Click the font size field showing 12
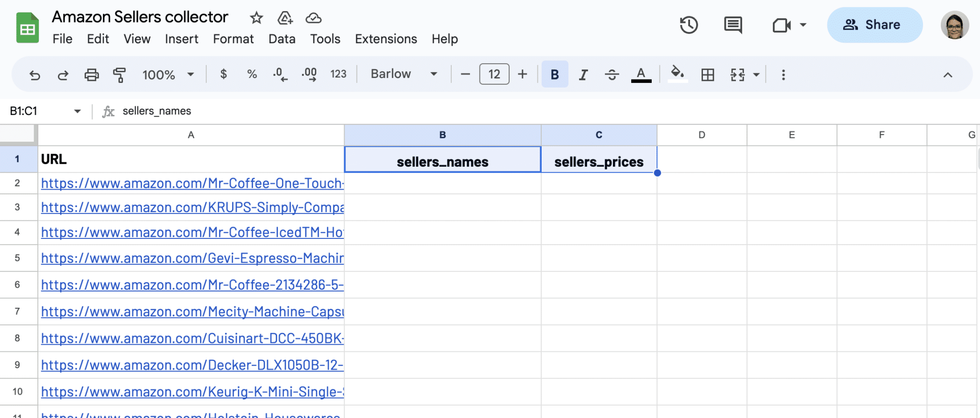Image resolution: width=980 pixels, height=418 pixels. pos(494,74)
